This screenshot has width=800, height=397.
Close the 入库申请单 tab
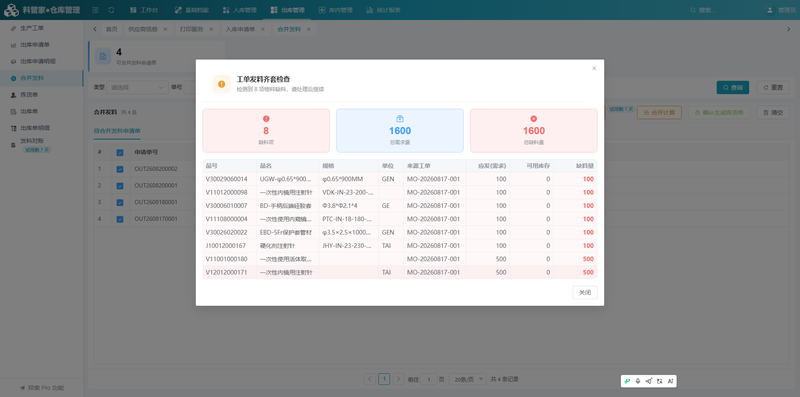click(263, 29)
